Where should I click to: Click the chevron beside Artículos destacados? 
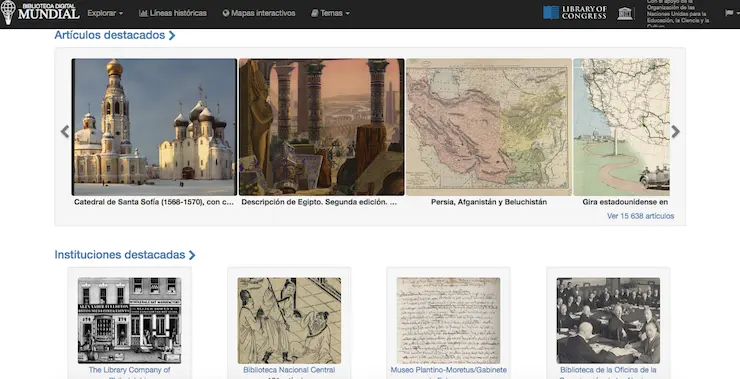coord(172,35)
